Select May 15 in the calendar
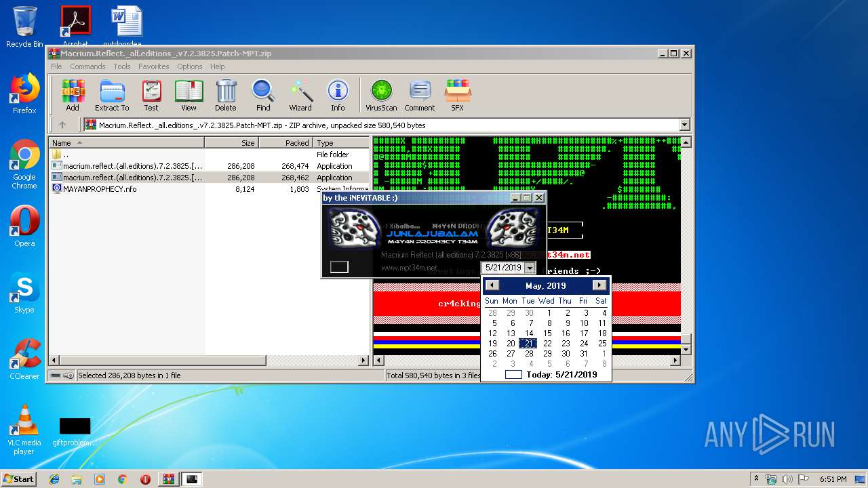Image resolution: width=868 pixels, height=488 pixels. (547, 333)
